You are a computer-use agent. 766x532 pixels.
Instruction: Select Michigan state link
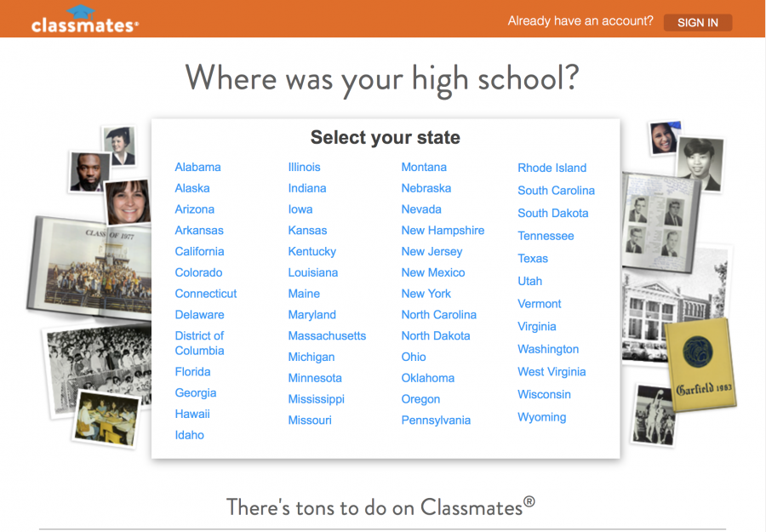312,357
